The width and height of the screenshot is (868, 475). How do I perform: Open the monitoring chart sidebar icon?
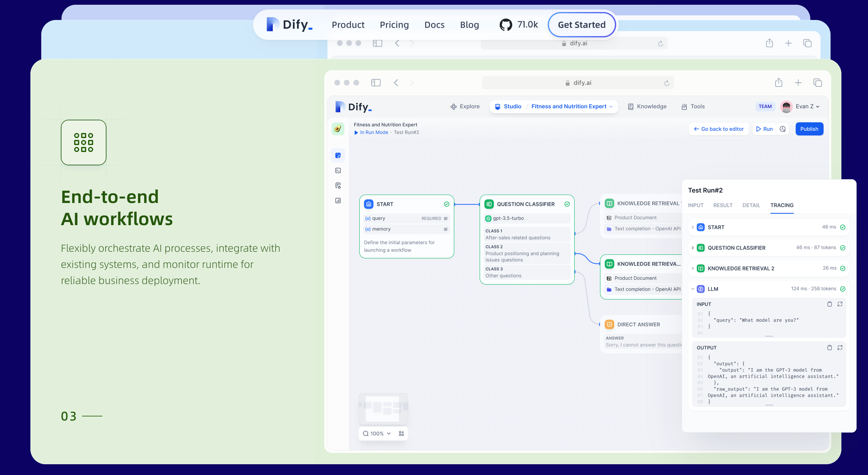click(338, 200)
